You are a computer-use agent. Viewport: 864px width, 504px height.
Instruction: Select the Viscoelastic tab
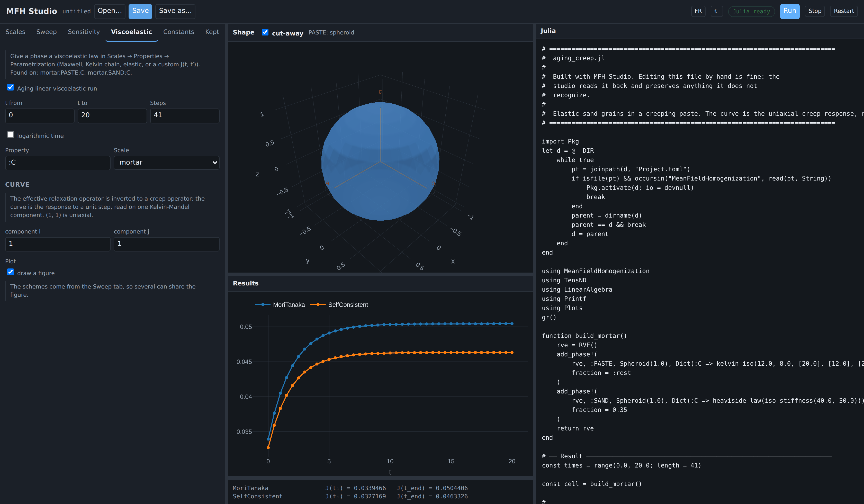point(131,32)
